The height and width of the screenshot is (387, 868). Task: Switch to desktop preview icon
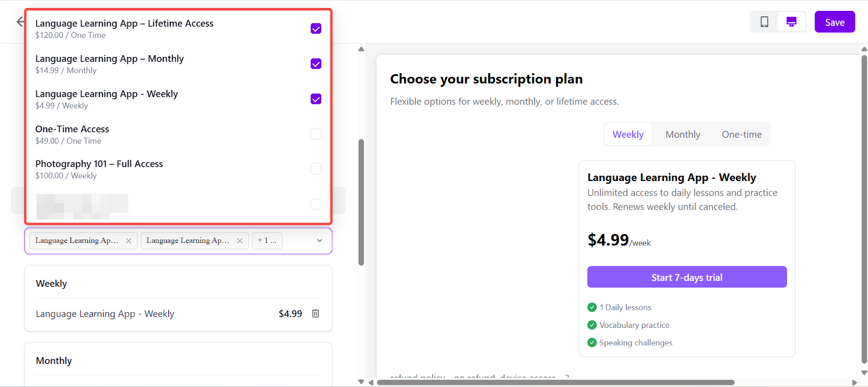point(792,22)
